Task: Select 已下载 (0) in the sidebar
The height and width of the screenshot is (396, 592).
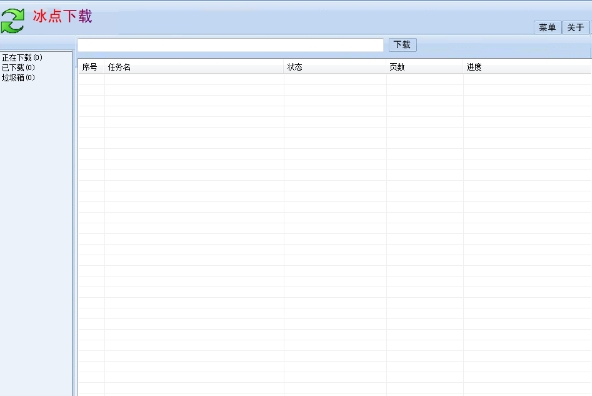Action: pos(18,67)
